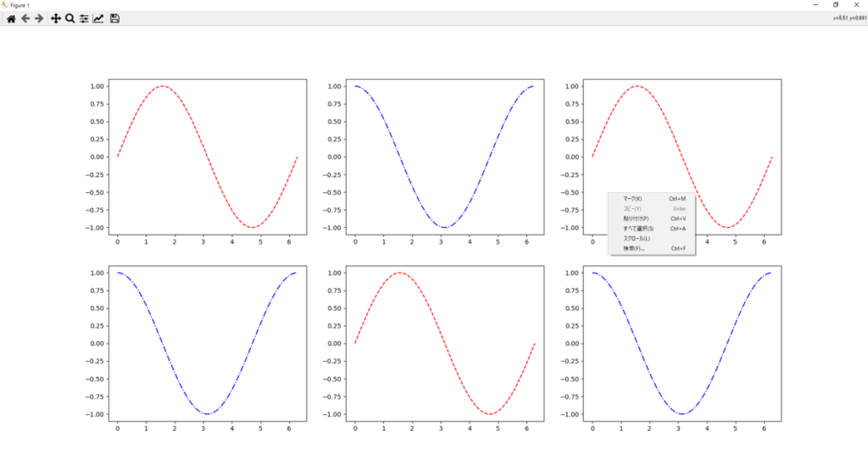Screen dimensions: 868x470
Task: Open the Edit axis curve parameters icon
Action: click(98, 19)
